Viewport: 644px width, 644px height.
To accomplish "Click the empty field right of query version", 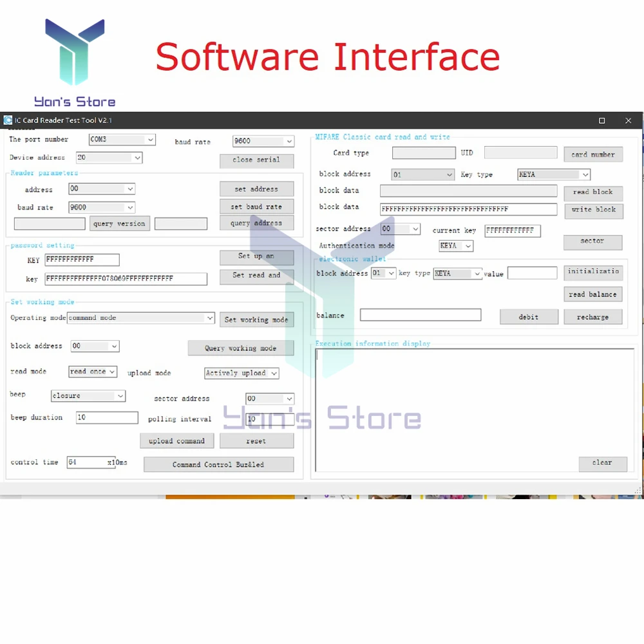I will pos(181,224).
